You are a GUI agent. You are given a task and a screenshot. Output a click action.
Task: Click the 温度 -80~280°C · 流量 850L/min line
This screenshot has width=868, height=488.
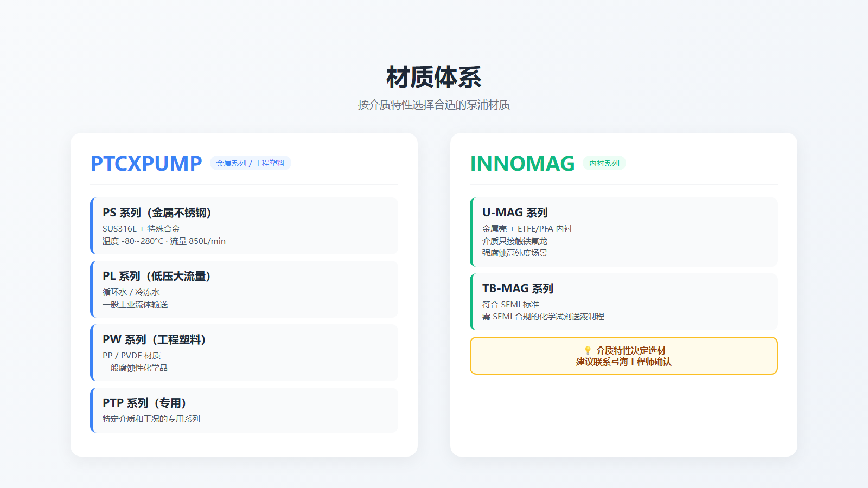tap(164, 241)
